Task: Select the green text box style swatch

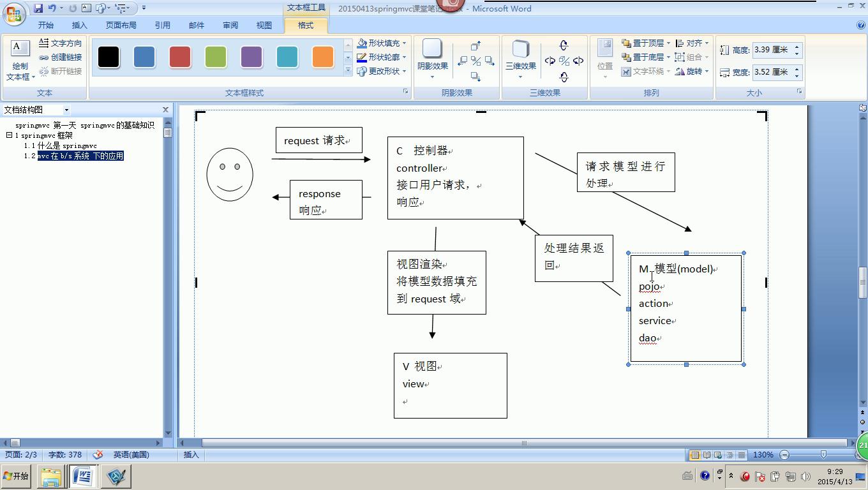Action: point(216,57)
